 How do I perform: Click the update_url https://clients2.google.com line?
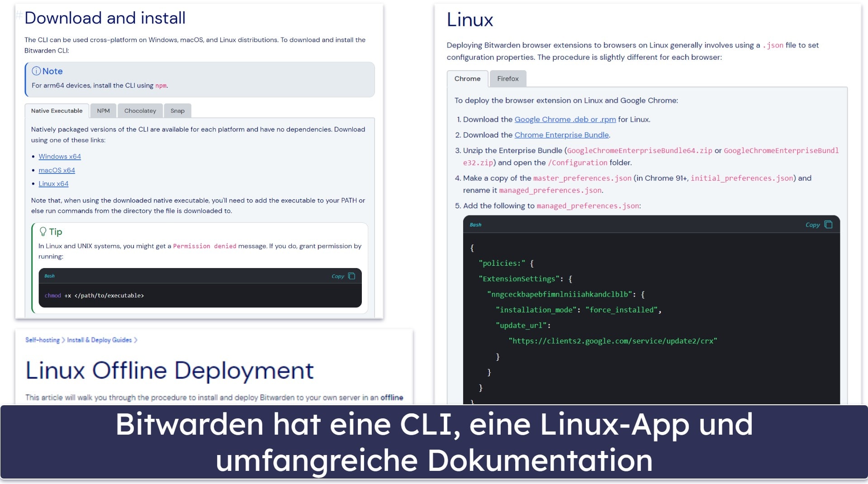pos(612,341)
